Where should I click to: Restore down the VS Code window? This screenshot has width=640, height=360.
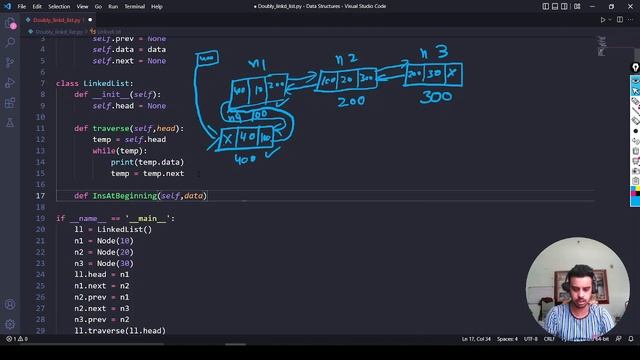611,6
